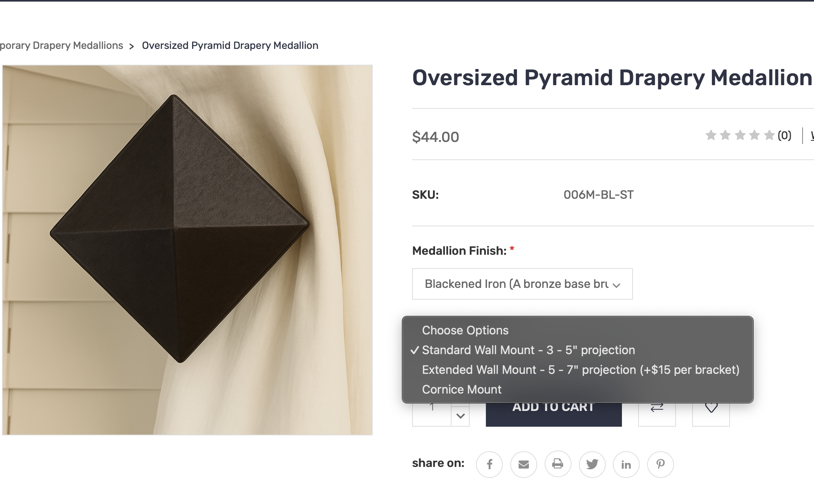Click the five-star rating widget
The height and width of the screenshot is (504, 814).
click(x=739, y=136)
